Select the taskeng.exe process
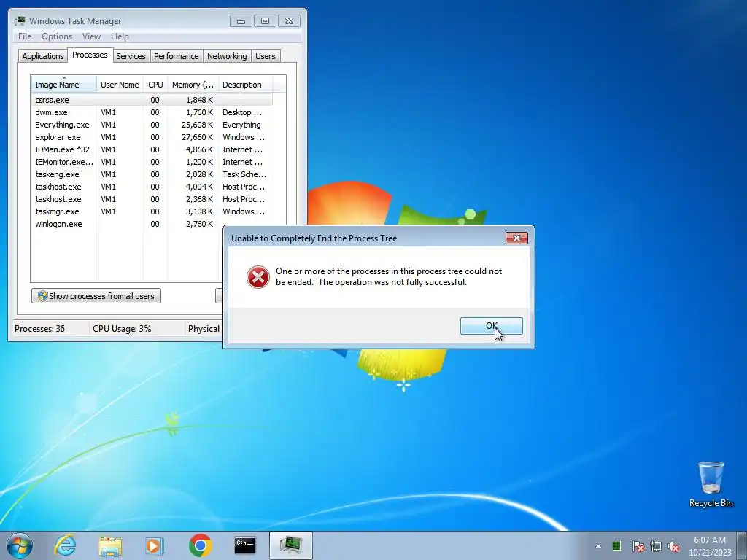 pos(152,174)
